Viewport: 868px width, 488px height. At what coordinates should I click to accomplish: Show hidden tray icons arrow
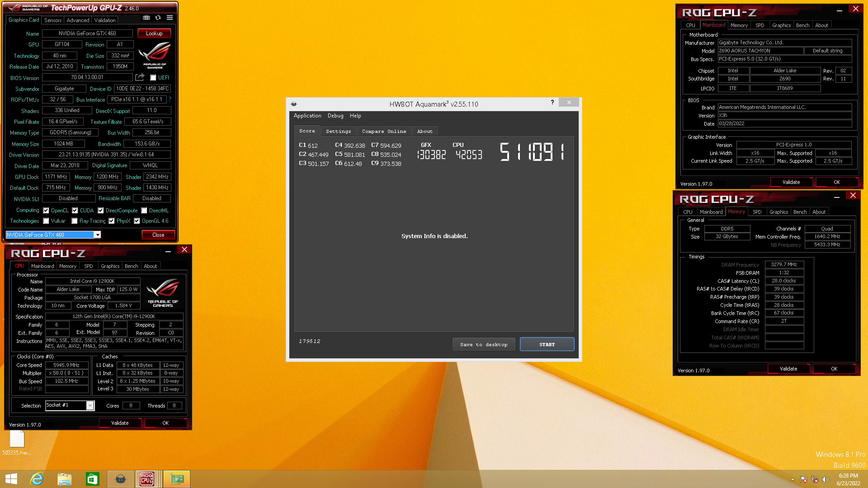click(x=793, y=479)
